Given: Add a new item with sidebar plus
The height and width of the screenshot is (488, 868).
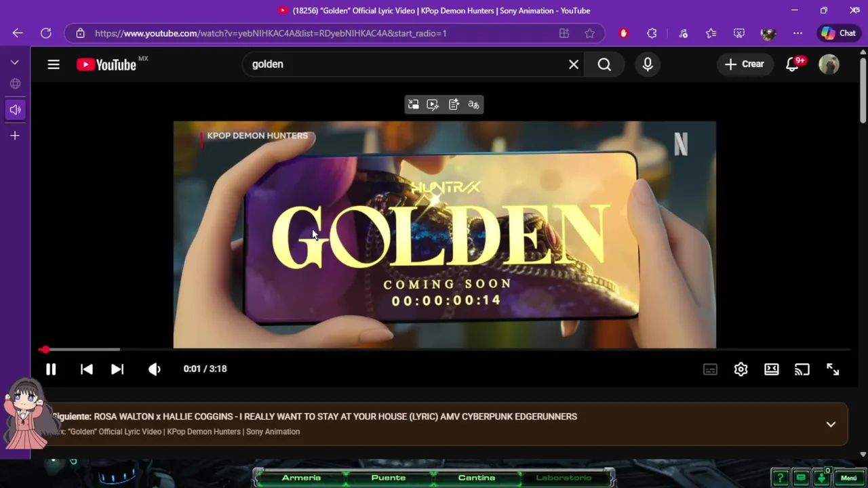Looking at the screenshot, I should [15, 136].
